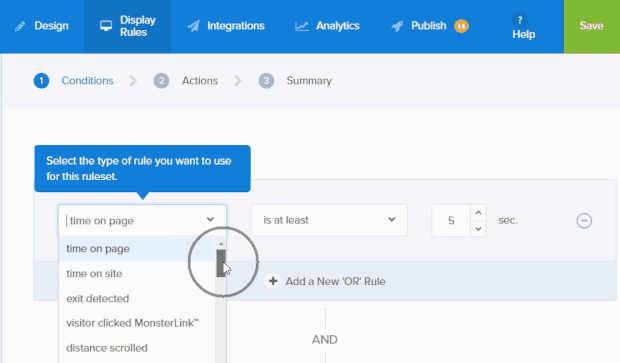Click the dropdown list scrollbar thumb

coord(221,263)
